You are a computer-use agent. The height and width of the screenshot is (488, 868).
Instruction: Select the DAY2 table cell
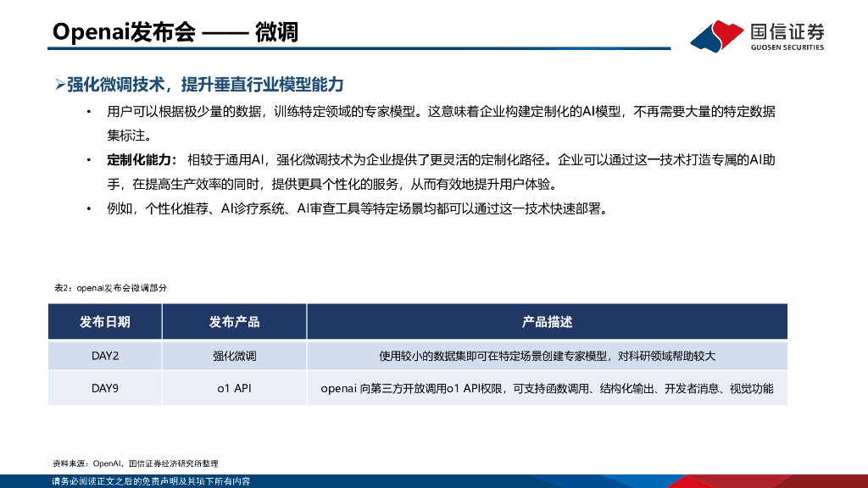(x=106, y=356)
